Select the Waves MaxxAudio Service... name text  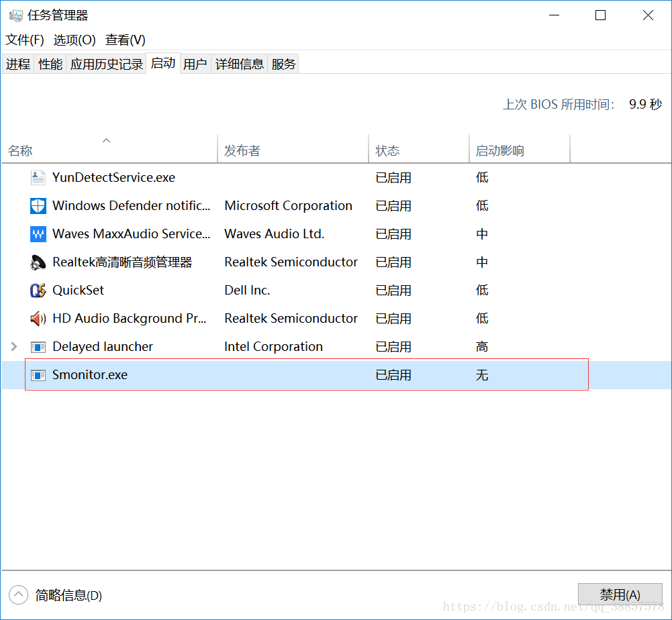click(x=131, y=234)
